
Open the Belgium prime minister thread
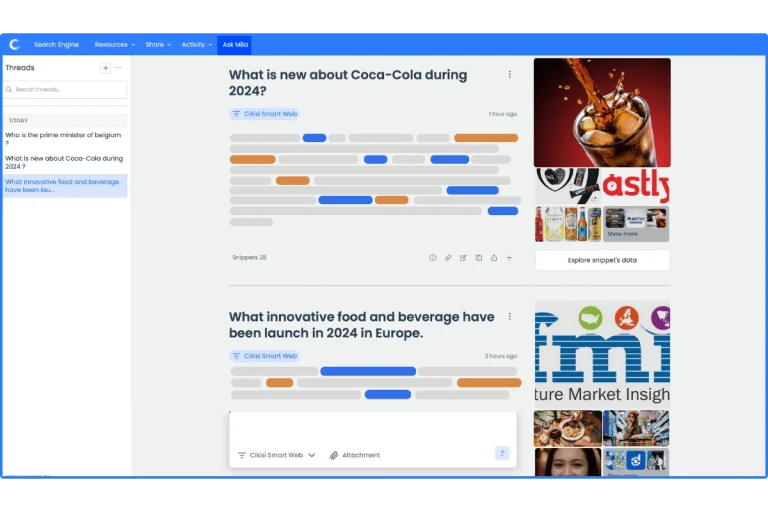(x=63, y=138)
